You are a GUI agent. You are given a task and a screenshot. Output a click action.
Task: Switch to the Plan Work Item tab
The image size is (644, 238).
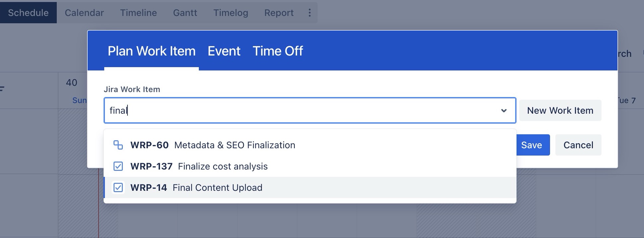pos(151,51)
